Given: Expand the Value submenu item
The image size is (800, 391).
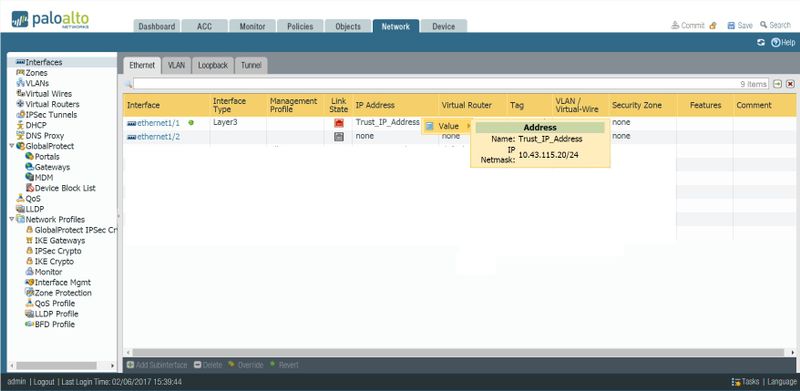Looking at the screenshot, I should coord(448,126).
